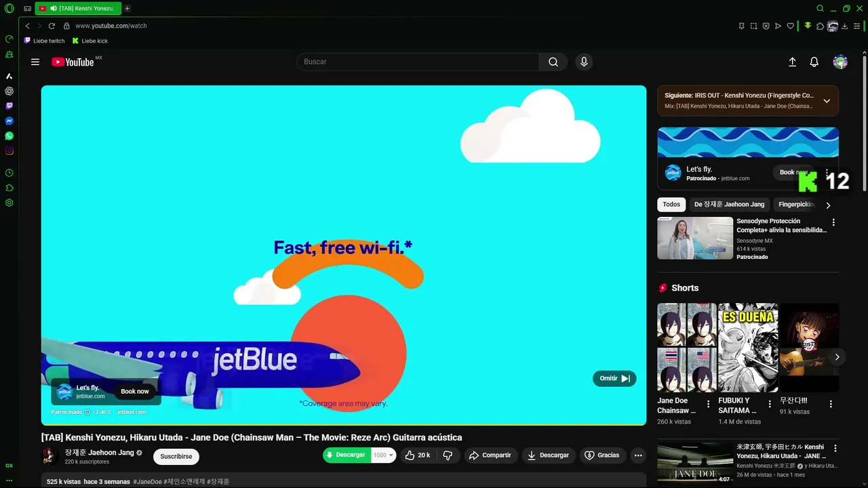Expand the Siguiente mix playlist chevron
Screen dimensions: 868x488
click(x=827, y=101)
